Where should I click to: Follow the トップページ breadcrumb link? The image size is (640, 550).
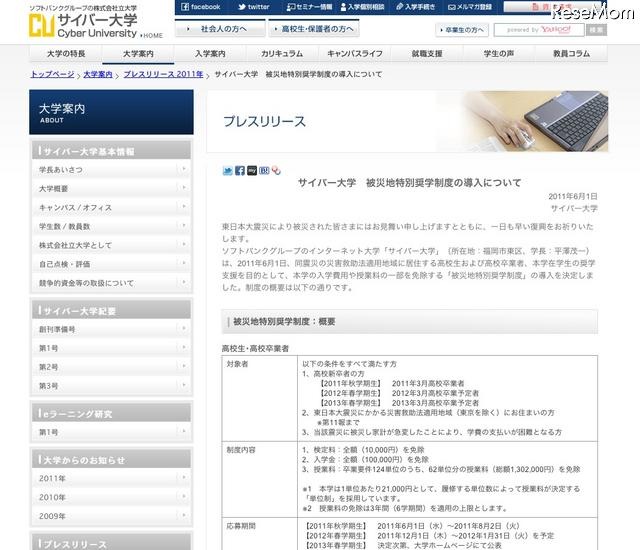[52, 74]
